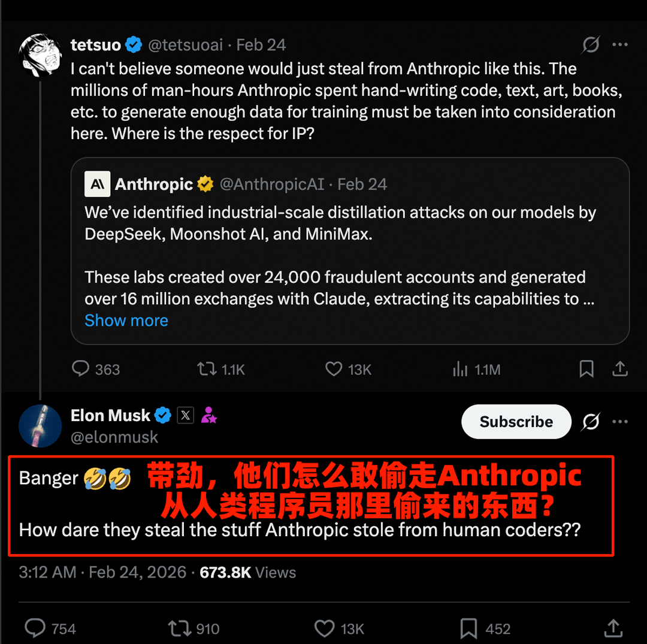647x644 pixels.
Task: Expand the quoted Anthropic post with Show more
Action: tap(126, 321)
